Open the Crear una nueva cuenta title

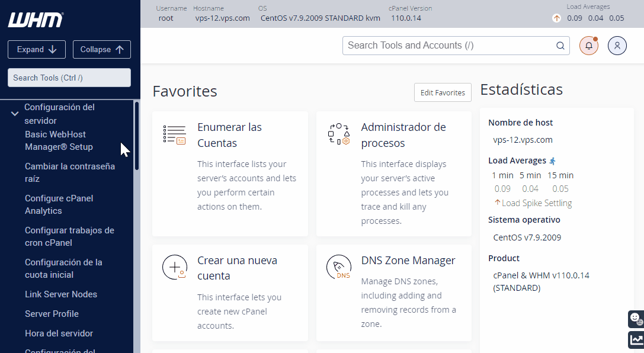coord(237,268)
